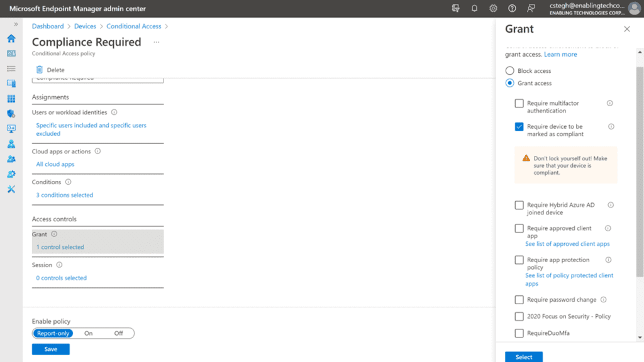Show info for Require device compliant
This screenshot has width=644, height=362.
611,126
